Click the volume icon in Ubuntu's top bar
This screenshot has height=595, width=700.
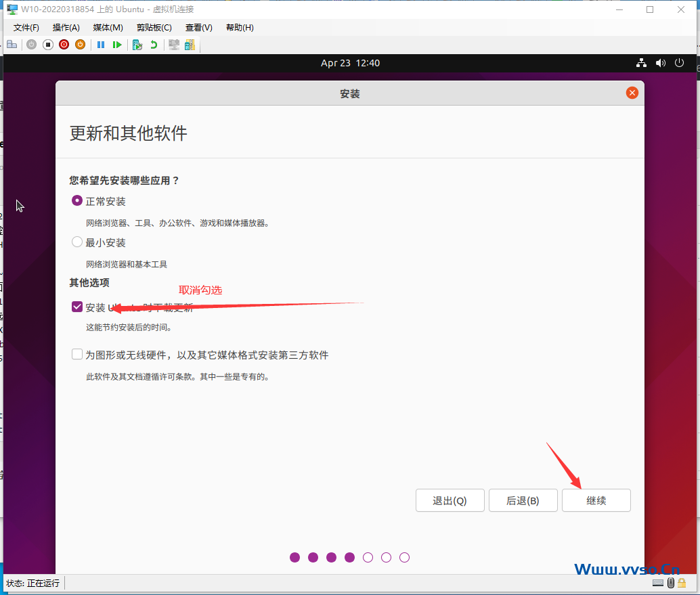tap(661, 62)
